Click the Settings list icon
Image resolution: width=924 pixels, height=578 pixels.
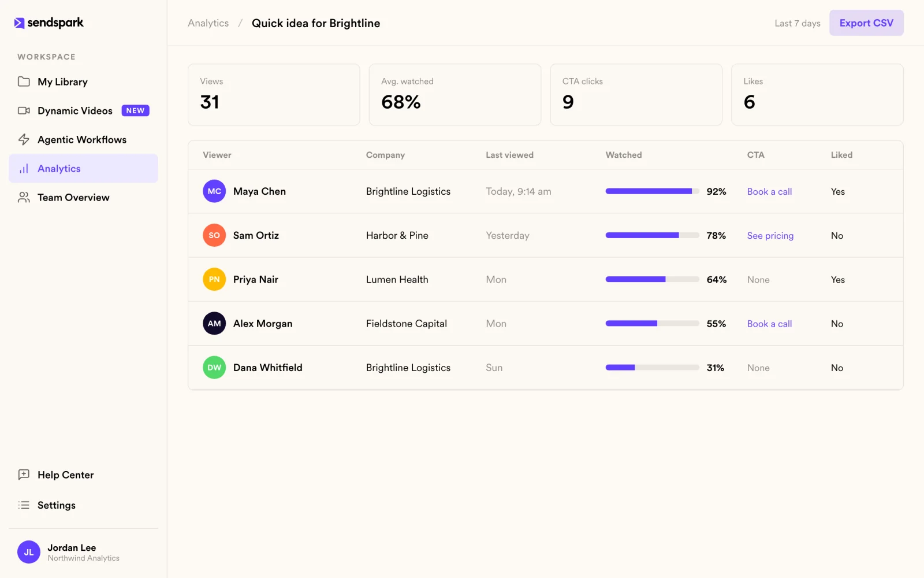pos(24,505)
